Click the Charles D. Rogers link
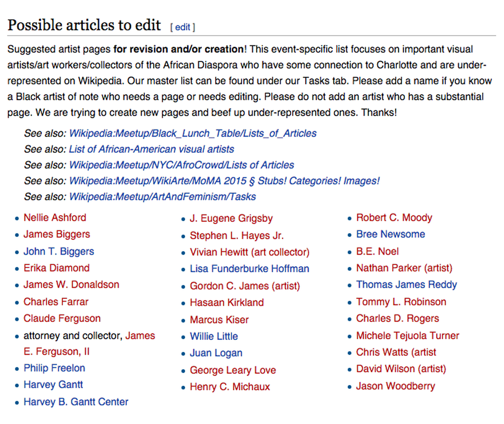This screenshot has width=504, height=424. tap(397, 319)
